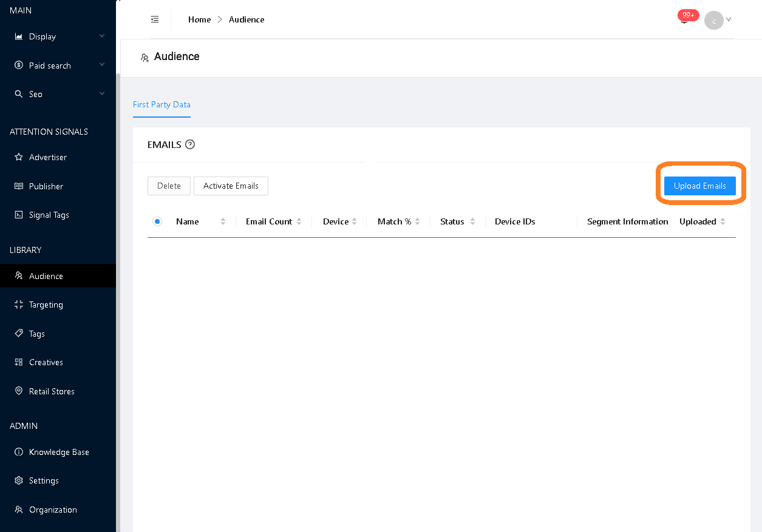Click the Display chart icon in sidebar
The height and width of the screenshot is (532, 762).
coord(19,36)
